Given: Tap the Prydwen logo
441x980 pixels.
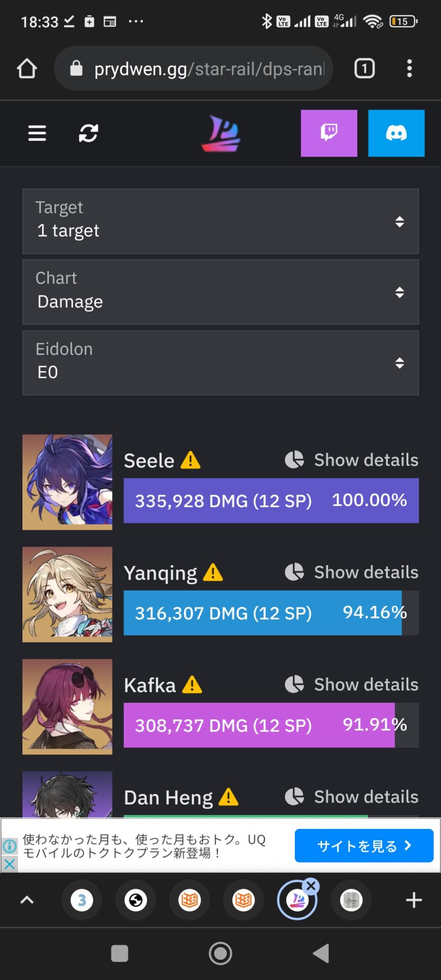Looking at the screenshot, I should [221, 133].
